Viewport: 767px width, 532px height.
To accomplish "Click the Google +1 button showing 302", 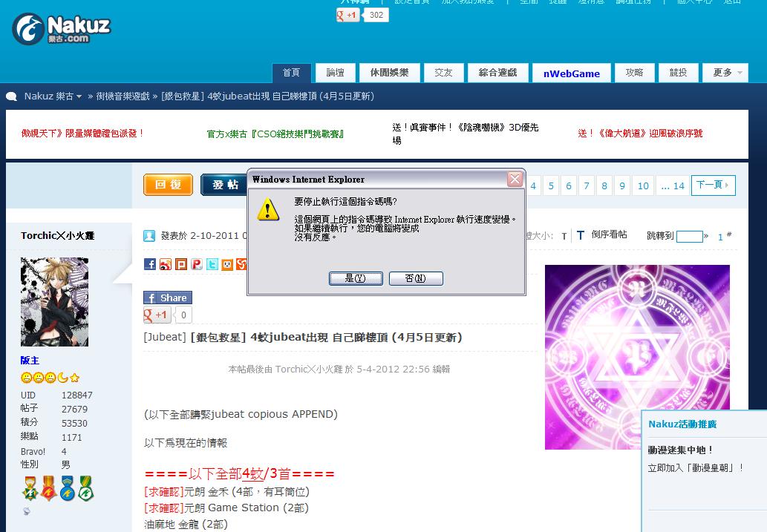I will [347, 15].
